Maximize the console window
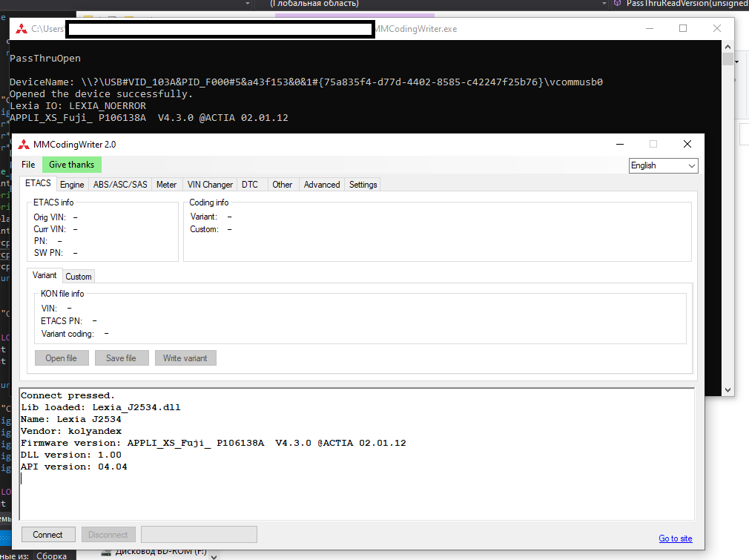The width and height of the screenshot is (749, 560). tap(683, 29)
